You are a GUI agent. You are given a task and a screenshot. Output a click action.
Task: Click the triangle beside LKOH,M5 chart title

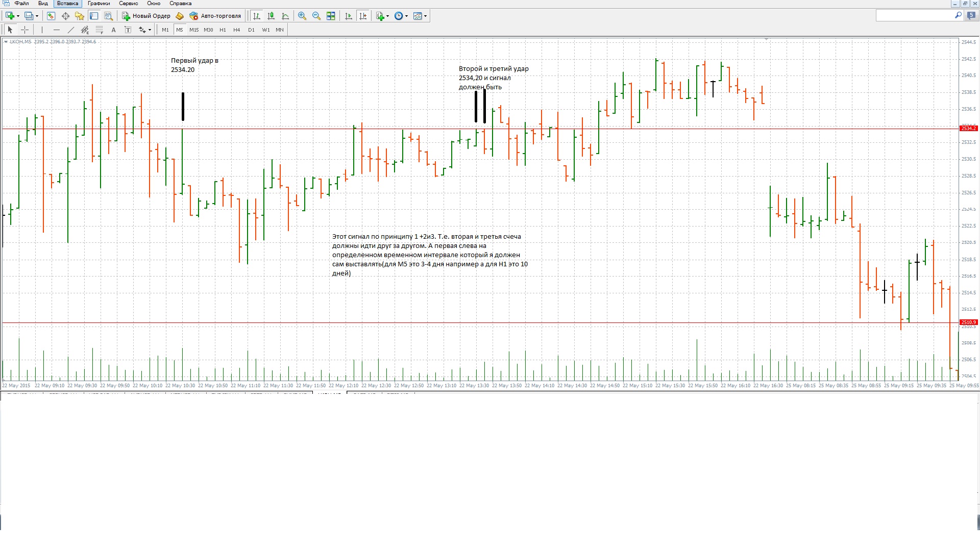pyautogui.click(x=6, y=42)
